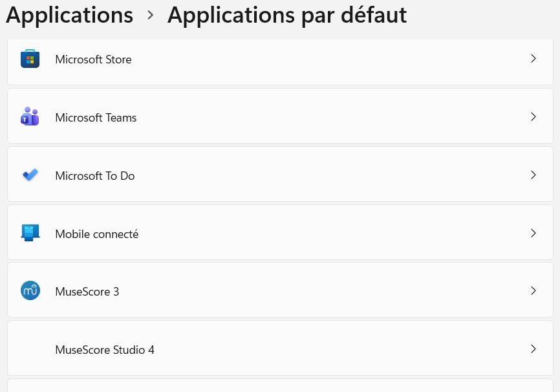This screenshot has height=392, width=560.
Task: Open the Mobile connecté entry label
Action: coord(97,234)
